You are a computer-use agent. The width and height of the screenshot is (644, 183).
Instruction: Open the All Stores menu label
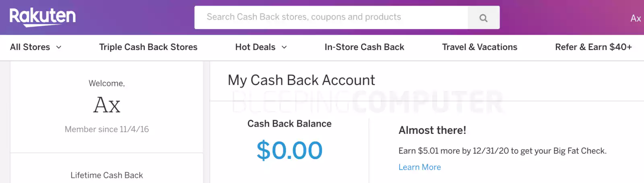[x=30, y=47]
